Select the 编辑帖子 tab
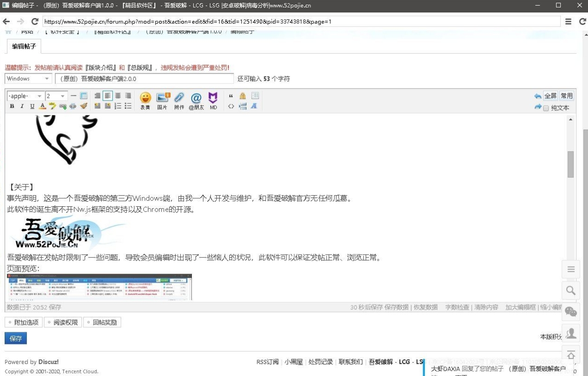588x376 pixels. tap(23, 46)
